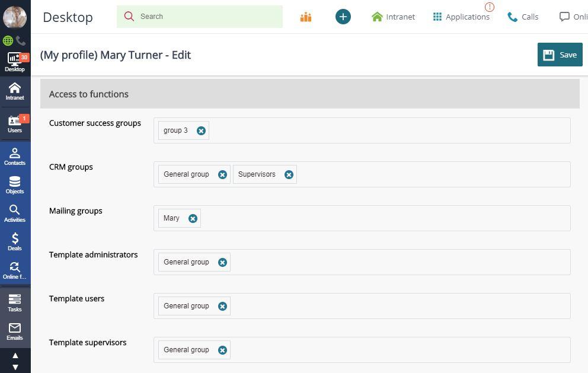Click inside Mailing groups field
This screenshot has height=373, width=588.
tap(362, 218)
